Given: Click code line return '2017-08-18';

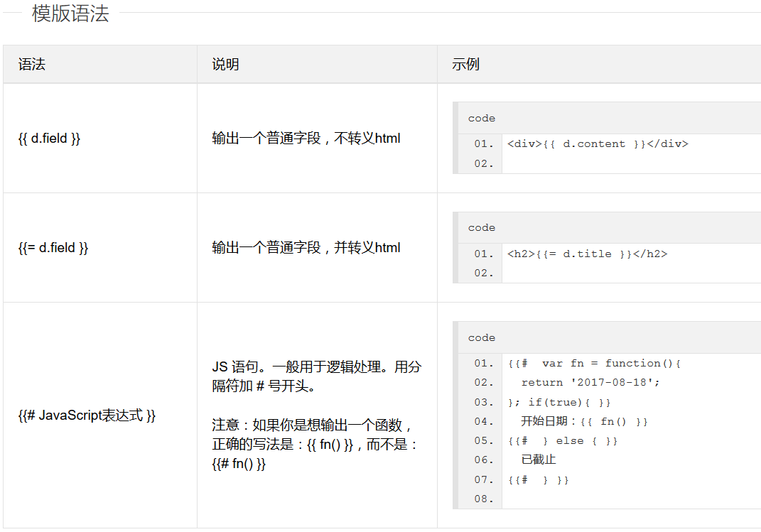Looking at the screenshot, I should pyautogui.click(x=590, y=383).
